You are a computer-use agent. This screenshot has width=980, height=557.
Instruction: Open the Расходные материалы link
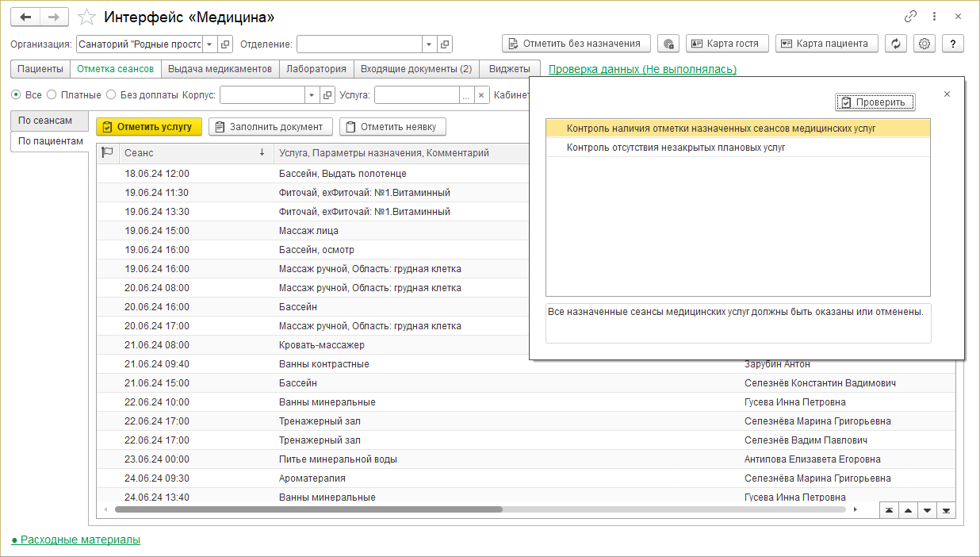click(x=76, y=540)
